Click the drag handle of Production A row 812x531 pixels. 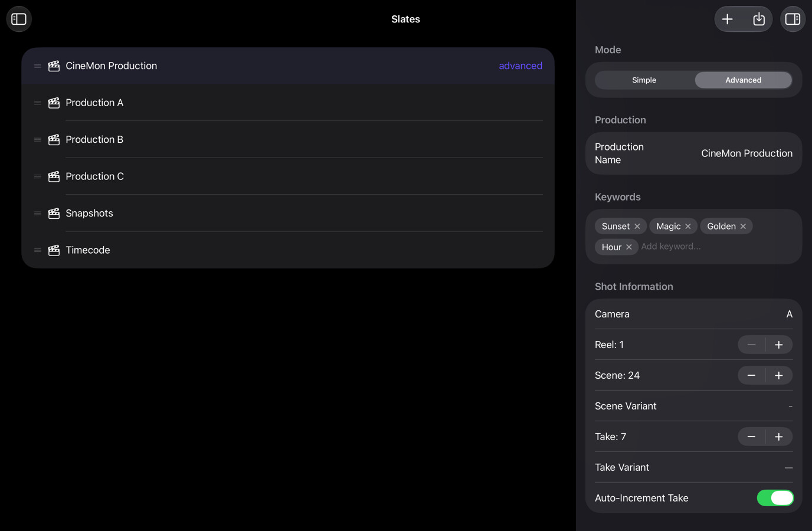click(37, 103)
